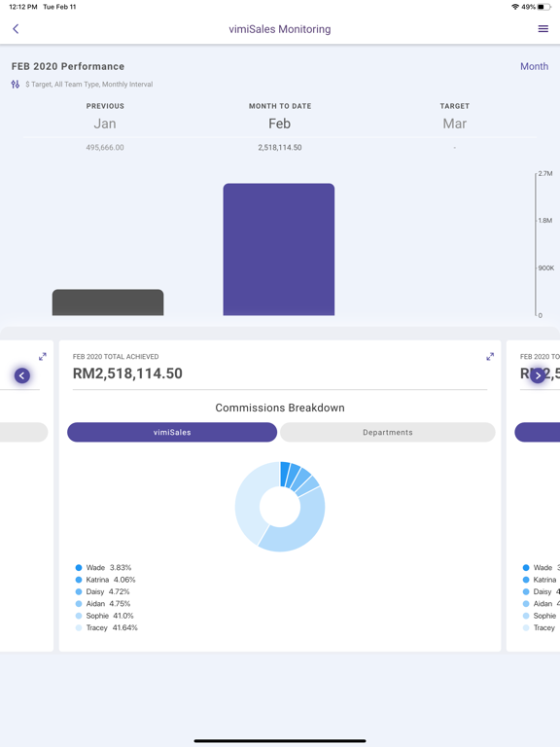Tap the RM2,518,114.50 total amount

coord(127,373)
